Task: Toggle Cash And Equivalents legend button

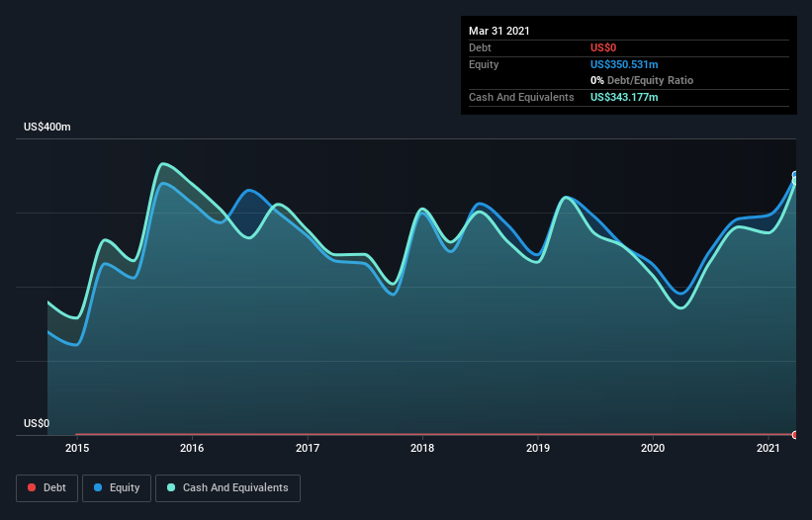Action: coord(227,488)
